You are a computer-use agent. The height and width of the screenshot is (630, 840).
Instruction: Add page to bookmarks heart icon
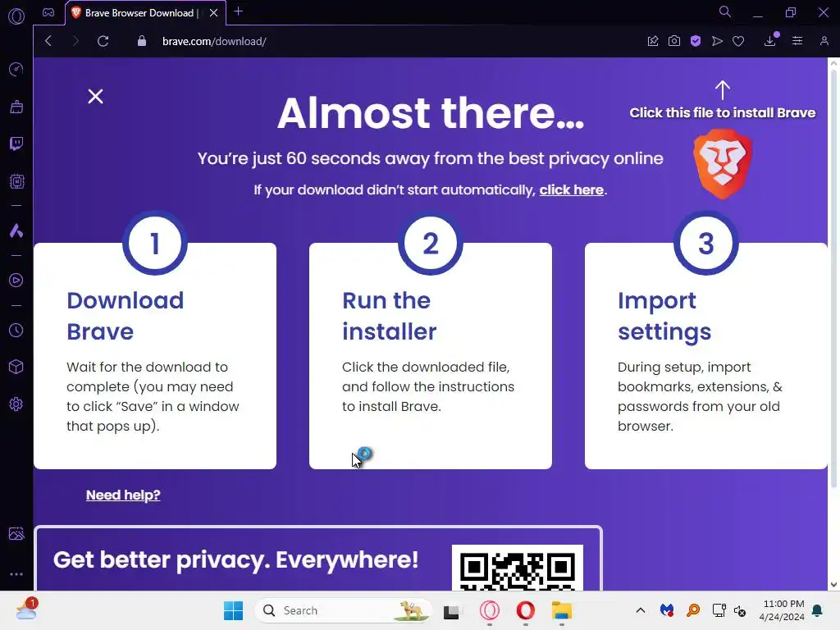[x=738, y=41]
